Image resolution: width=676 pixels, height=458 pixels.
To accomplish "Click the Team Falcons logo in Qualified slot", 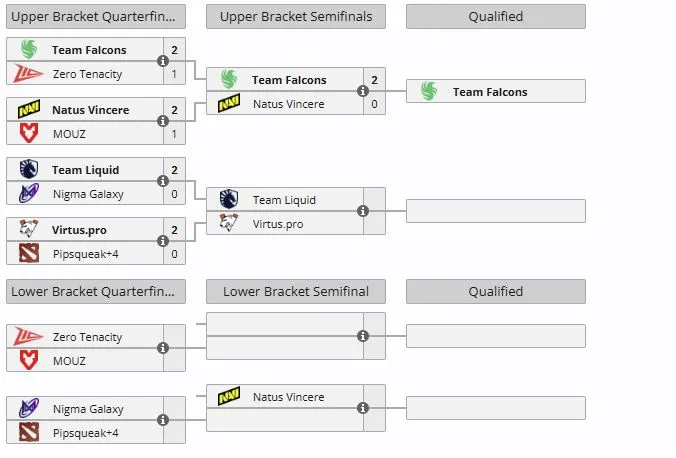I will pyautogui.click(x=429, y=91).
